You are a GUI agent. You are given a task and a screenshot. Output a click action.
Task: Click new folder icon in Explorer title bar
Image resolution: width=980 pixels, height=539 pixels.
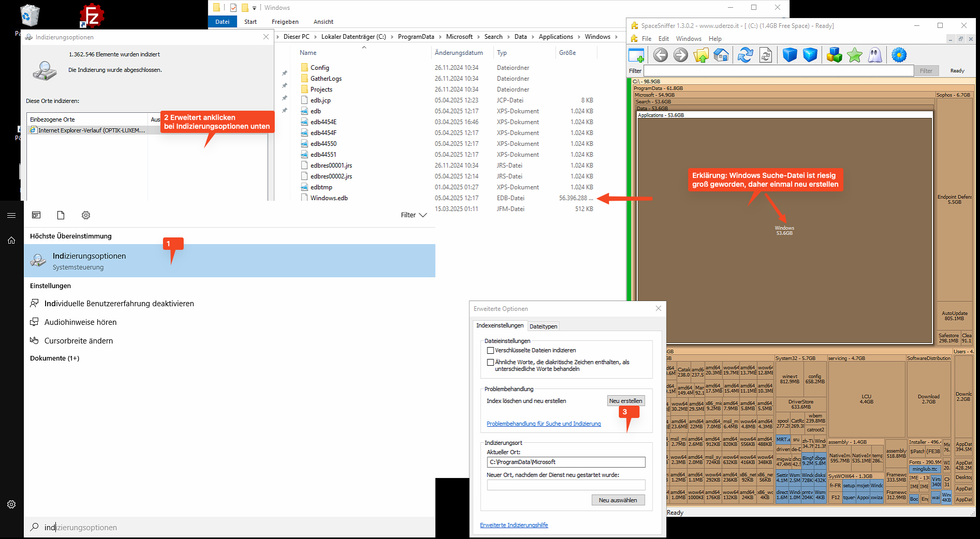click(245, 8)
